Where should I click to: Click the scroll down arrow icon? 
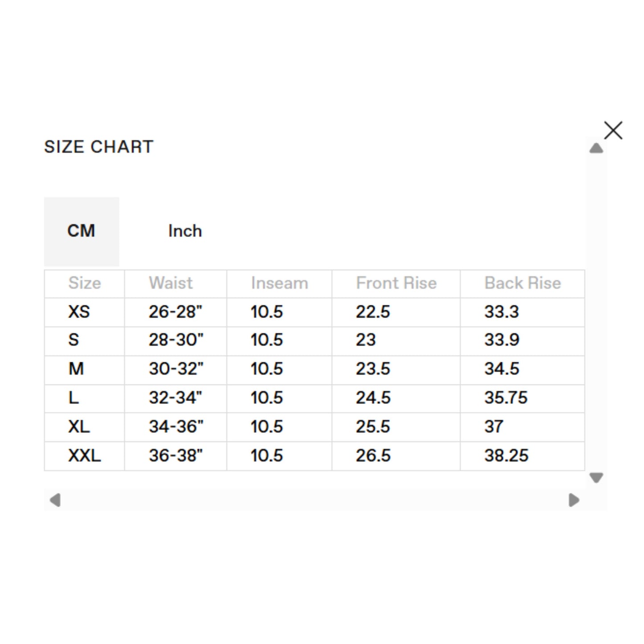pos(596,478)
